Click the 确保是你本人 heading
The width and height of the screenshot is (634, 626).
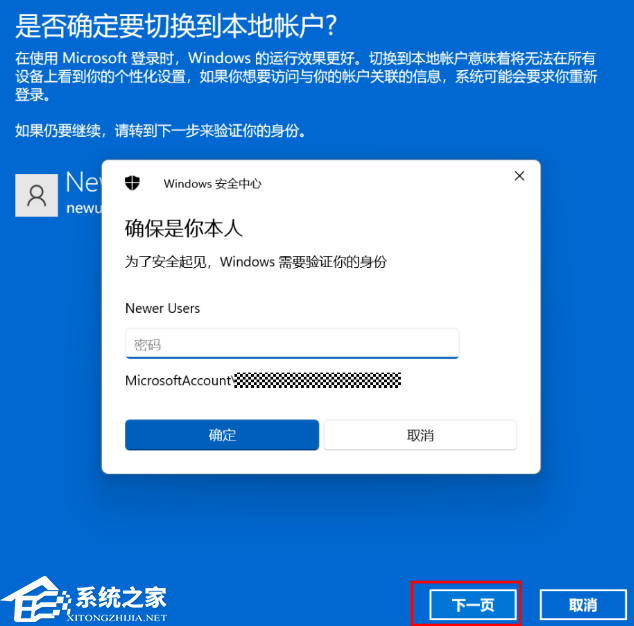pos(184,228)
